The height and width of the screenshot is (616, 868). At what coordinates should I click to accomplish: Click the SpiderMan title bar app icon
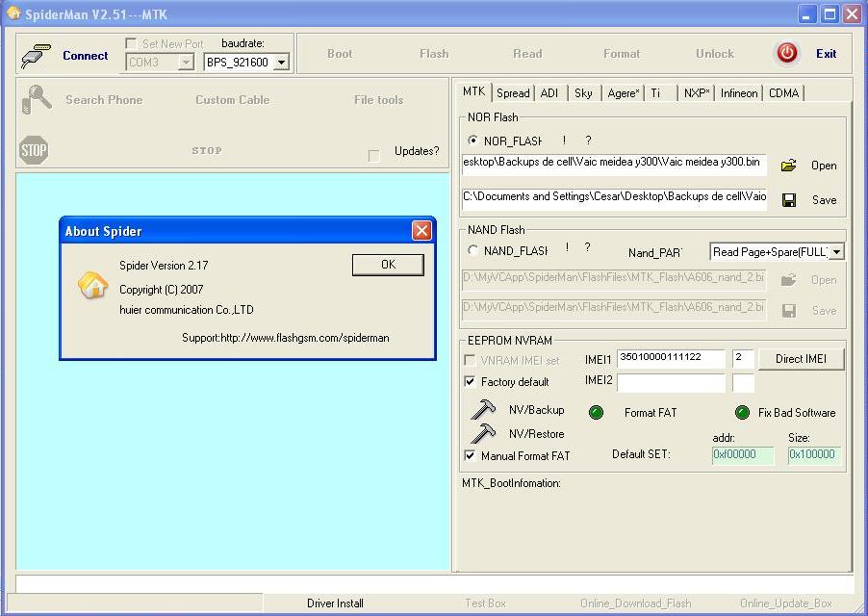[x=13, y=13]
